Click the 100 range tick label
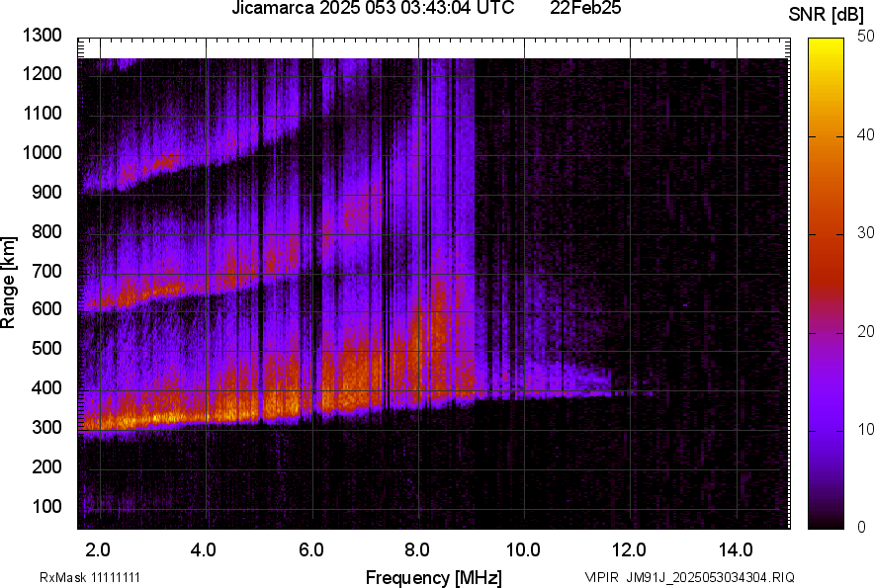 point(47,506)
